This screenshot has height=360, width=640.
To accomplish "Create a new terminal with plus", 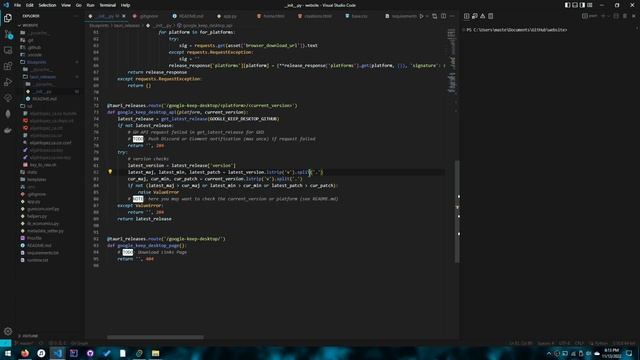I will click(603, 16).
